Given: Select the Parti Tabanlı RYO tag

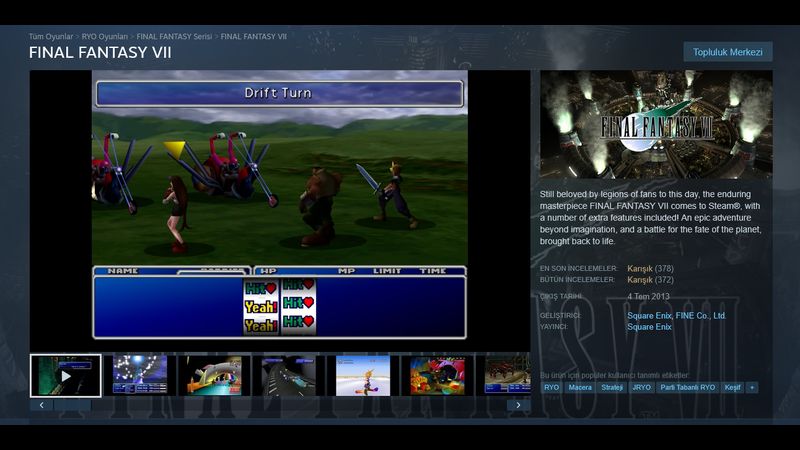Looking at the screenshot, I should [x=688, y=388].
